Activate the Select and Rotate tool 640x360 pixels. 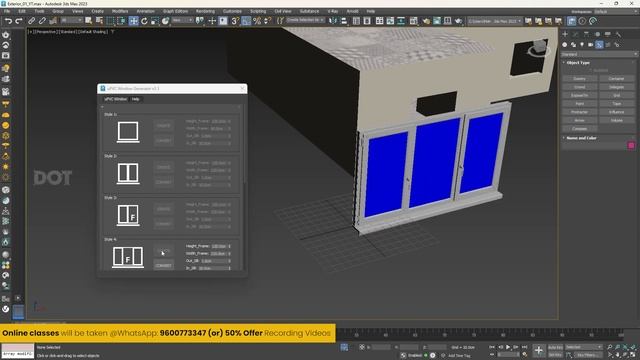144,21
